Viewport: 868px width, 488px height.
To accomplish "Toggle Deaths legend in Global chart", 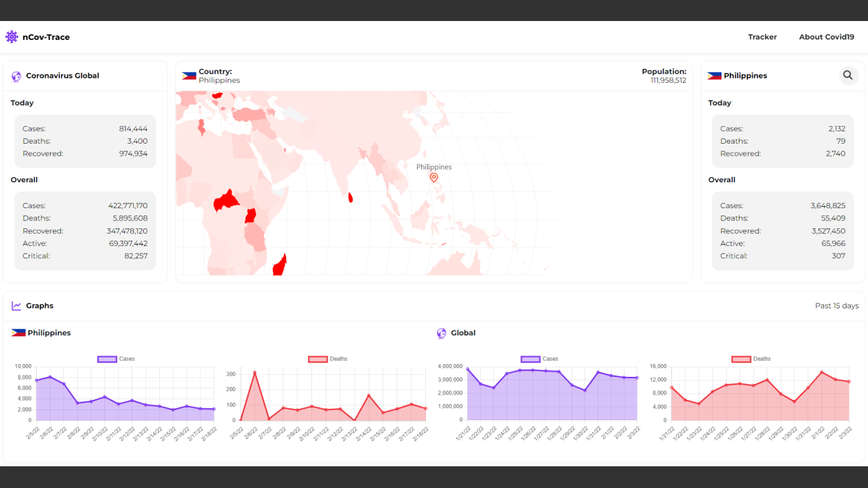I will point(751,359).
